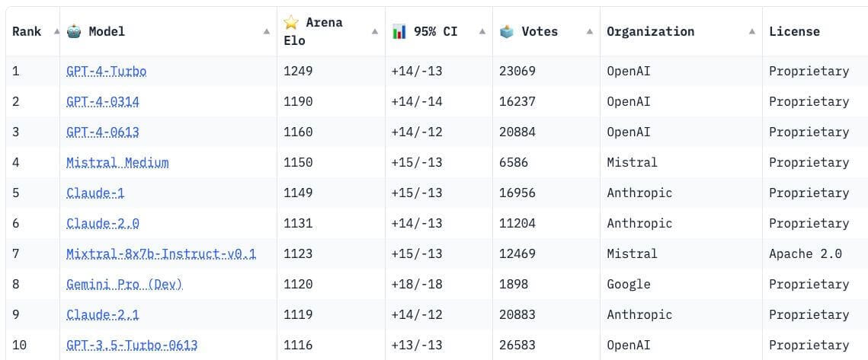Open the GPT-3.5-Turbo-0613 link
This screenshot has height=360, width=868.
point(132,345)
